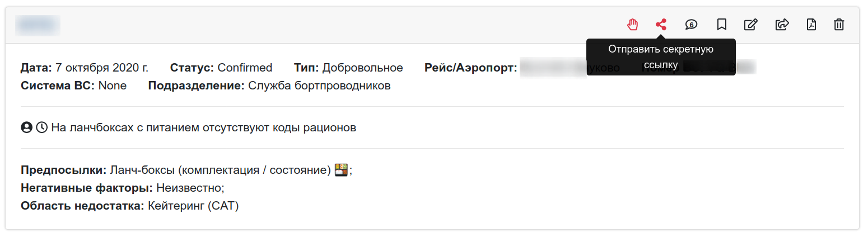Click "Кейтеринг (CAT)" deficiency area

point(193,206)
